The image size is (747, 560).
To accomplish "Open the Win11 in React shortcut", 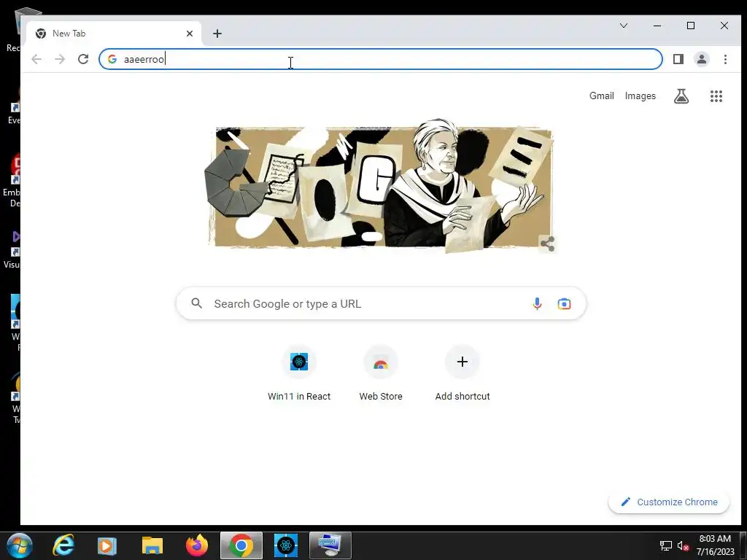I will 299,374.
